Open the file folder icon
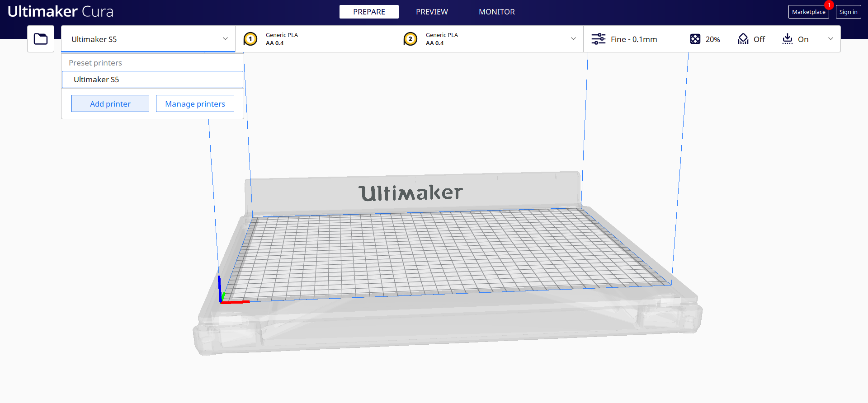The height and width of the screenshot is (403, 868). pyautogui.click(x=41, y=39)
